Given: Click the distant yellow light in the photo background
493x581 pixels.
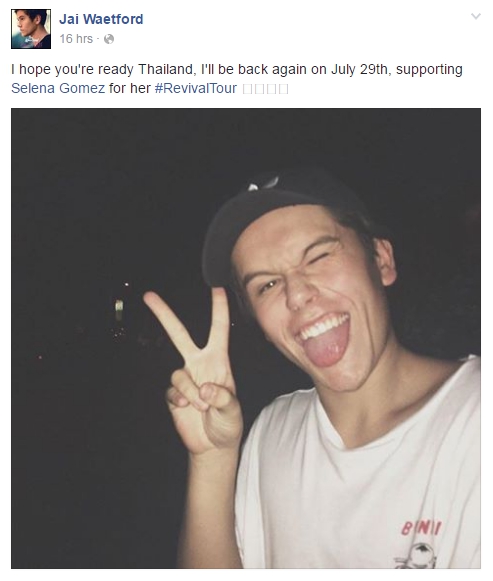Looking at the screenshot, I should pos(119,310).
